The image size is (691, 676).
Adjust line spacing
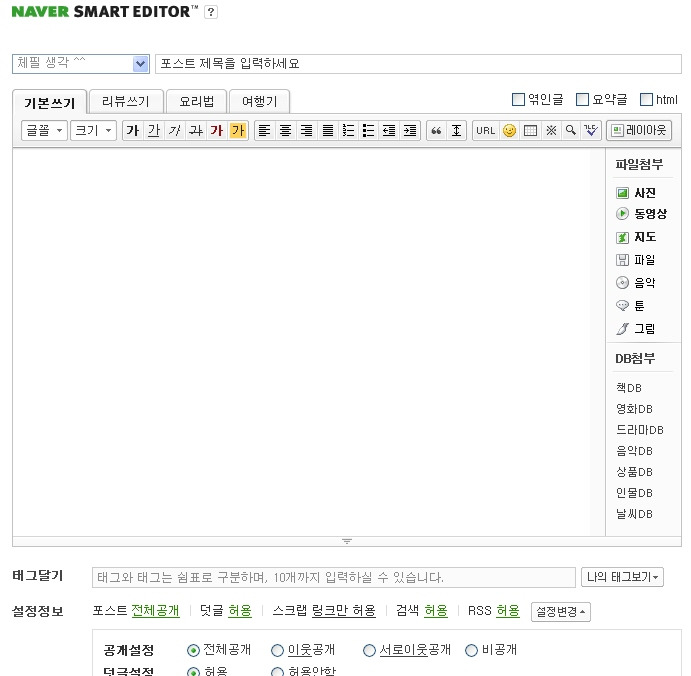pos(457,130)
